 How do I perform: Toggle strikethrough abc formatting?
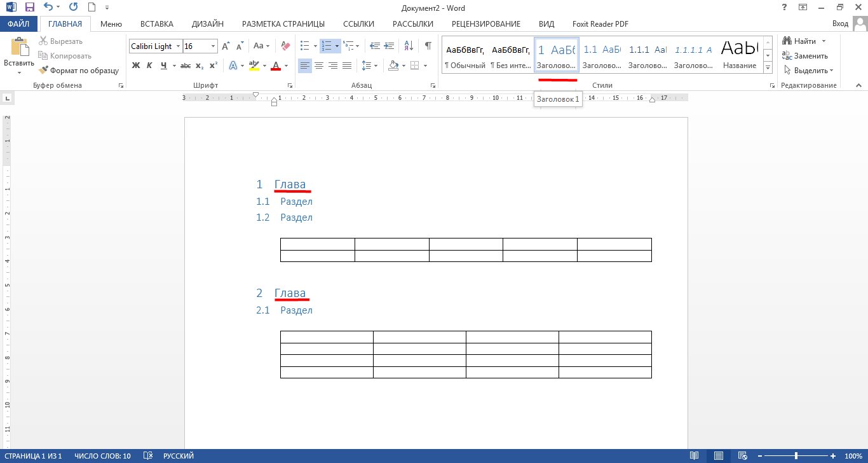(186, 66)
